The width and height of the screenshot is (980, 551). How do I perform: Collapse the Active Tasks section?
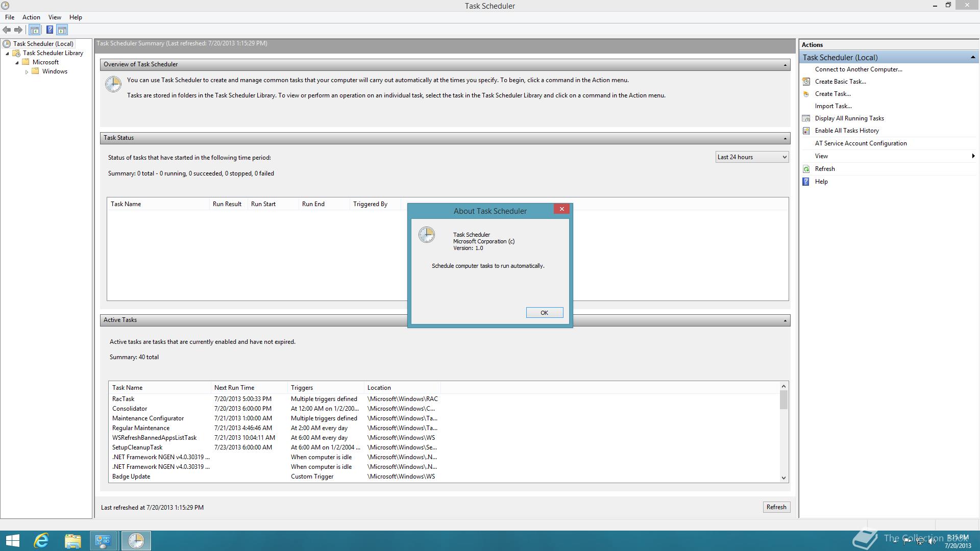tap(785, 320)
